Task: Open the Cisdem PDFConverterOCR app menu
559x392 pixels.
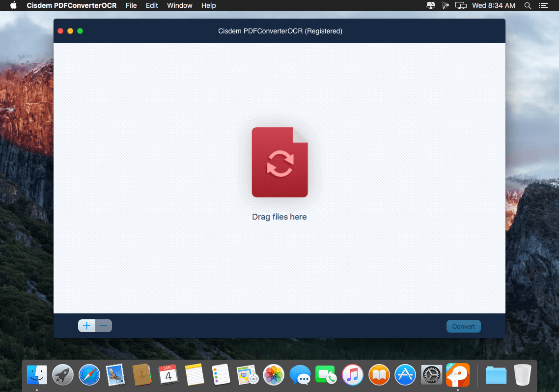Action: [x=72, y=5]
